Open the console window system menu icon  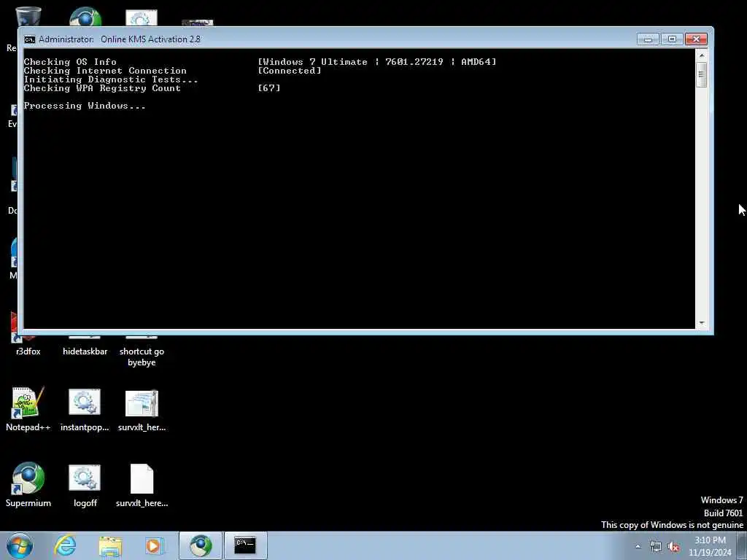29,39
